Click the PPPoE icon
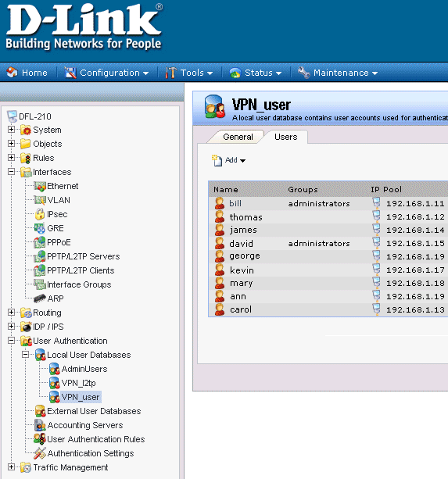448x479 pixels. tap(40, 242)
